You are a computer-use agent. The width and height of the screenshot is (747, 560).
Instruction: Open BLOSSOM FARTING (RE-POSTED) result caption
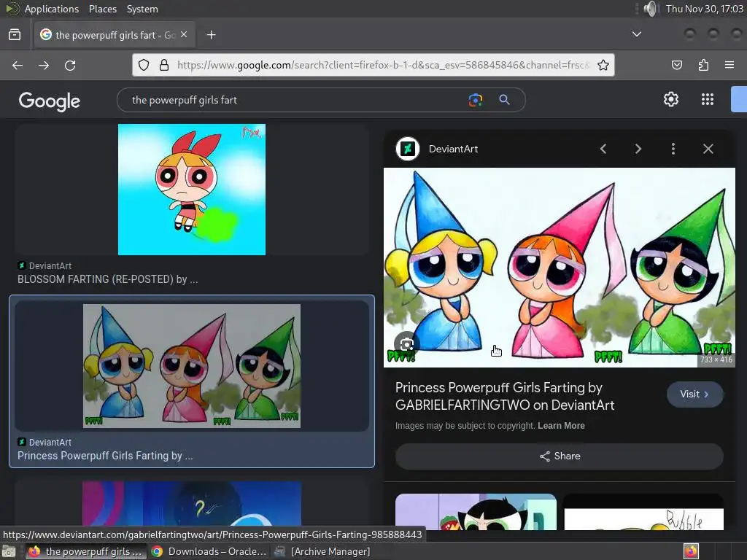coord(108,279)
